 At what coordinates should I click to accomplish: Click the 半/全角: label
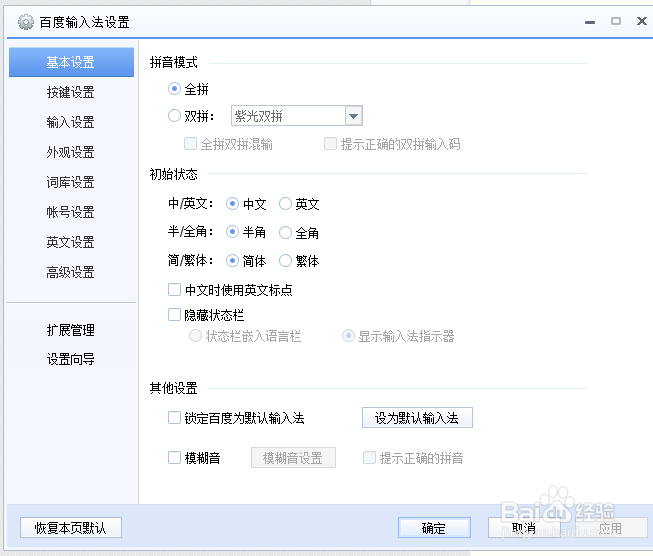(191, 232)
